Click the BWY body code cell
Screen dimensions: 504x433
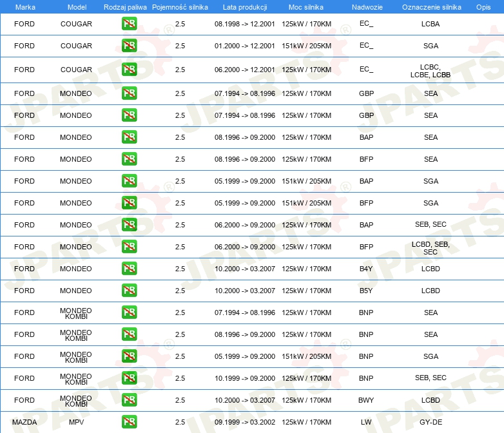coord(366,400)
